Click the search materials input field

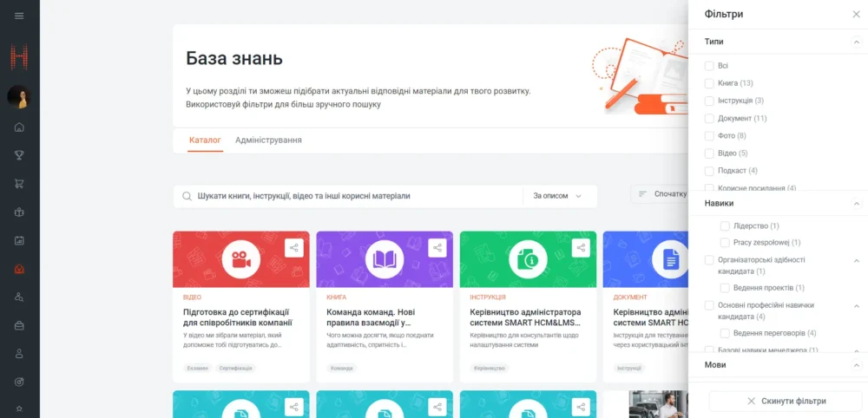356,196
